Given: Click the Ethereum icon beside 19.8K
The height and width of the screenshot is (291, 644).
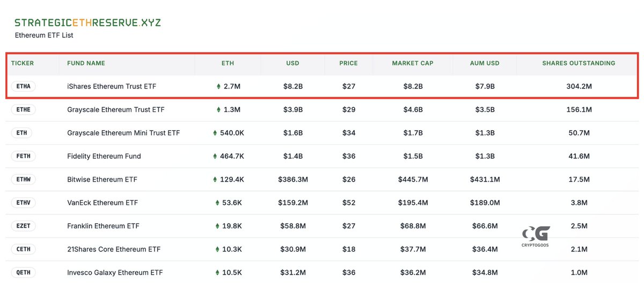Looking at the screenshot, I should click(x=217, y=226).
